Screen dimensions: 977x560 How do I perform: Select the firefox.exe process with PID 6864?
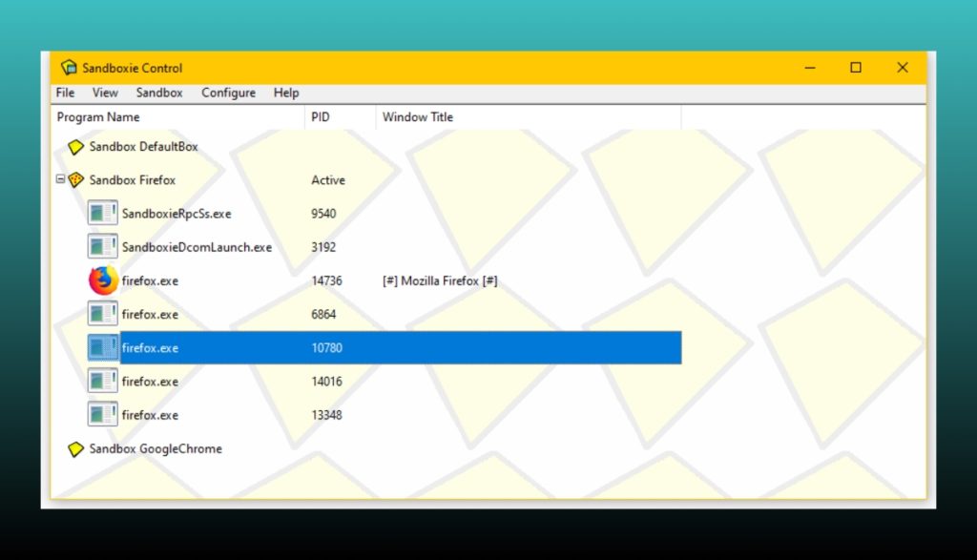(x=148, y=314)
